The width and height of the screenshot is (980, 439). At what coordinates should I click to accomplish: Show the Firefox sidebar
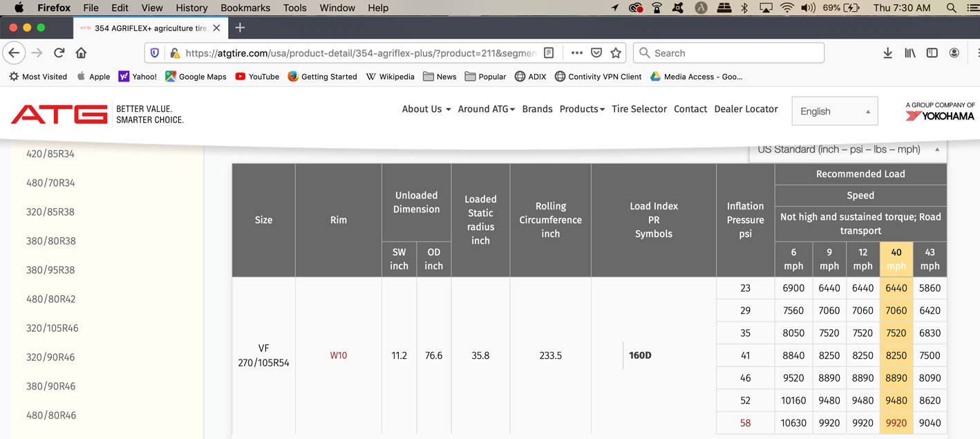coord(932,53)
